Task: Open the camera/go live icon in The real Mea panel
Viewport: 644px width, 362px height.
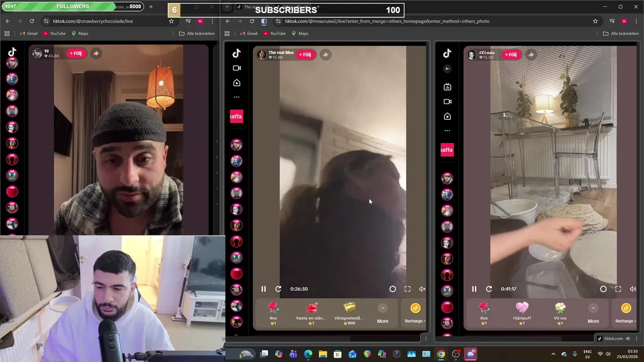Action: tap(236, 68)
